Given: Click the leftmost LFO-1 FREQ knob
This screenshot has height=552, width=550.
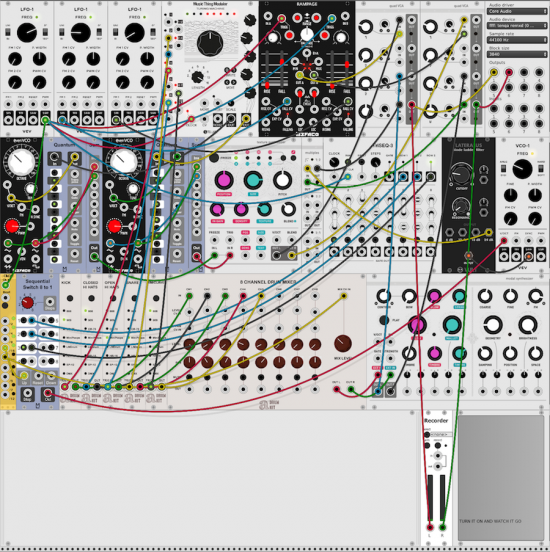Looking at the screenshot, I should (x=27, y=33).
